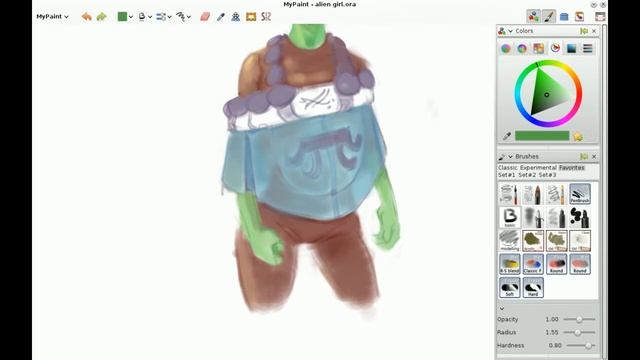This screenshot has width=640, height=360.
Task: Open the brush chooser dropdown arrow
Action: 150,17
